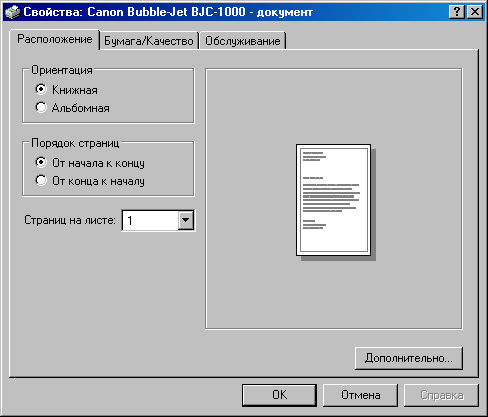Select Альбомная orientation
The image size is (488, 417).
[72, 108]
